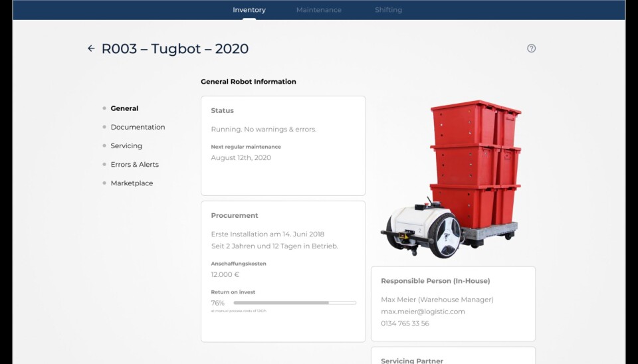The image size is (638, 364).
Task: Click the Tugbot robot image
Action: coord(452,179)
